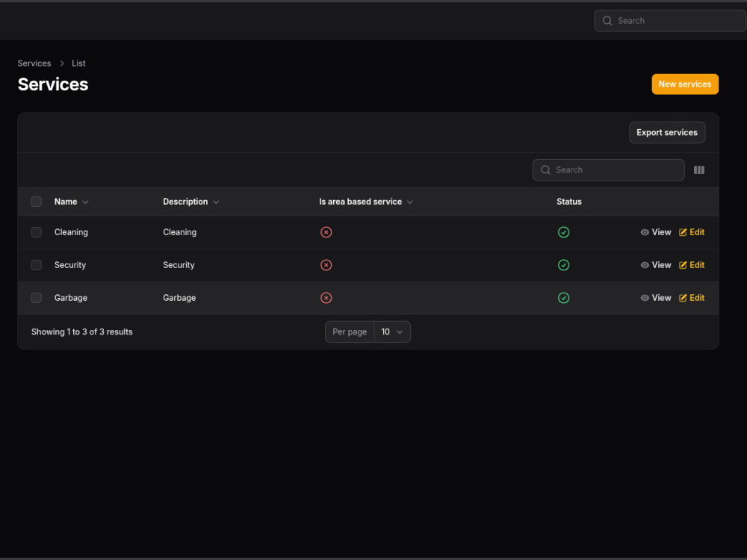Sort by the Name column header
This screenshot has width=747, height=560.
[x=72, y=202]
